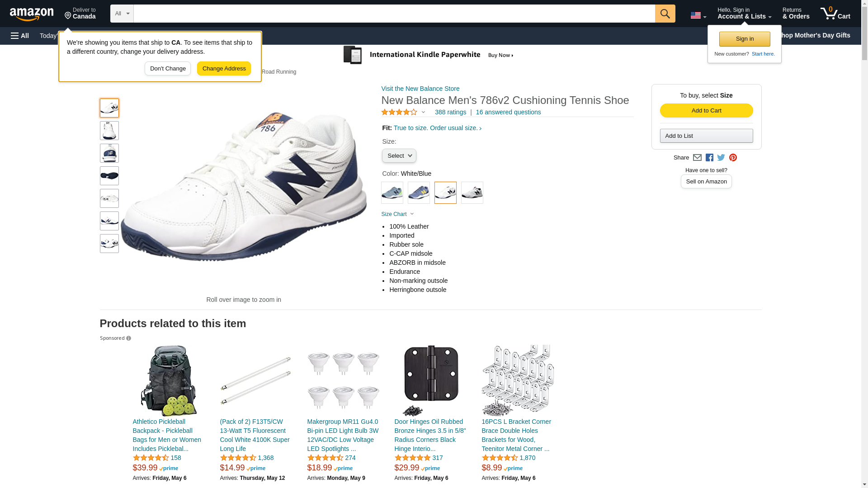This screenshot has width=868, height=488.
Task: Expand the search category All dropdown
Action: pos(122,14)
